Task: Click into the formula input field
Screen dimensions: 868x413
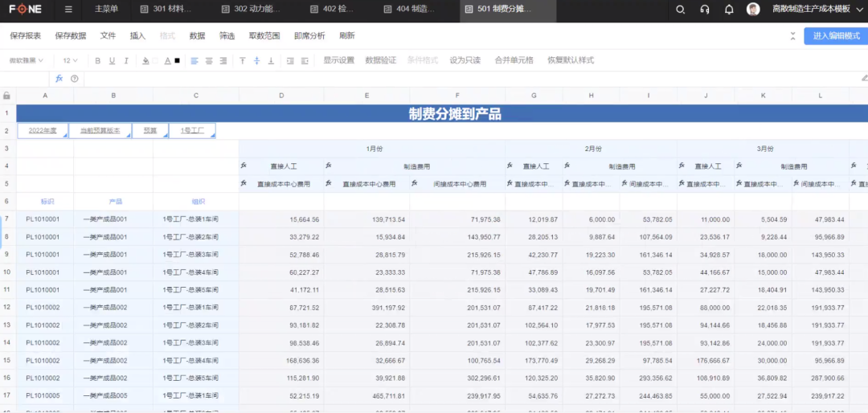Action: coord(470,79)
